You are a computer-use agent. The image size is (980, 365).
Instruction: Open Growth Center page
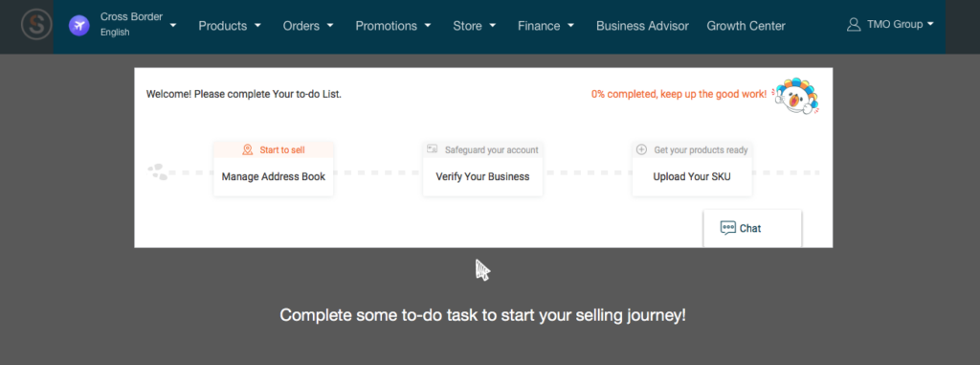point(746,26)
